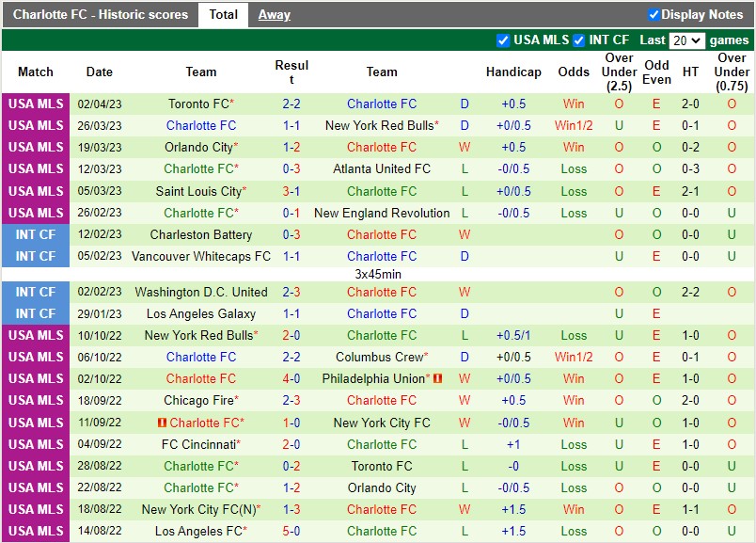756x543 pixels.
Task: Select the Total tab
Action: (x=223, y=14)
